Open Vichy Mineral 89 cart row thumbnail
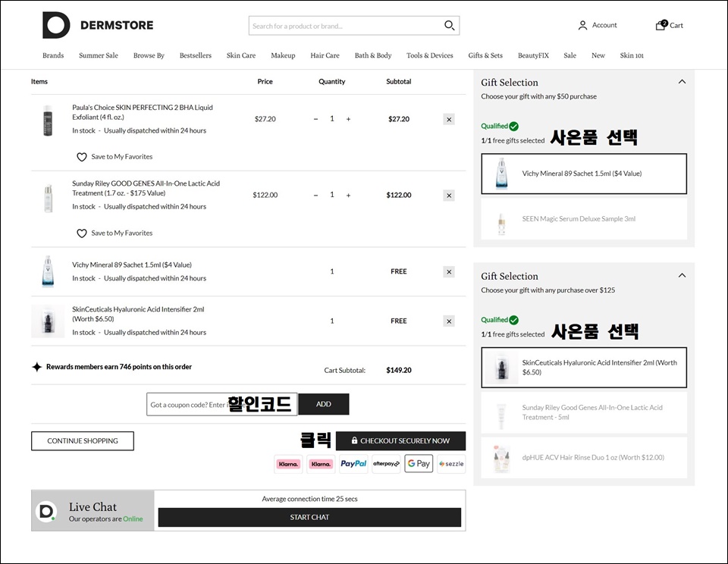The height and width of the screenshot is (564, 728). (x=48, y=271)
